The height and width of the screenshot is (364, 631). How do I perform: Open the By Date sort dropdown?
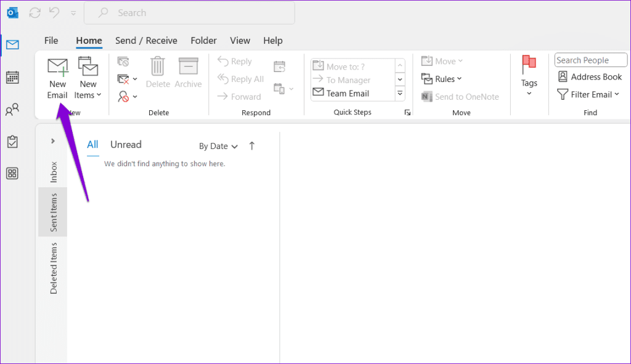point(218,146)
